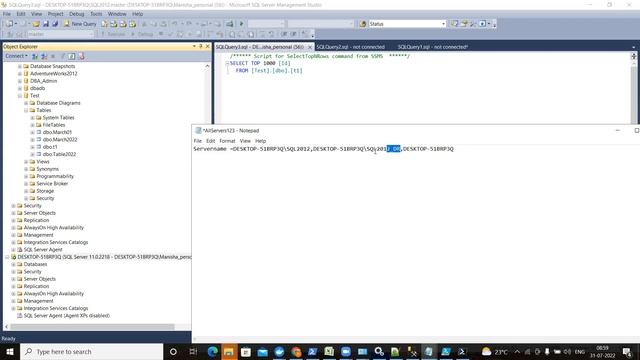The width and height of the screenshot is (640, 360).
Task: Click the Windows Start button
Action: pos(10,352)
